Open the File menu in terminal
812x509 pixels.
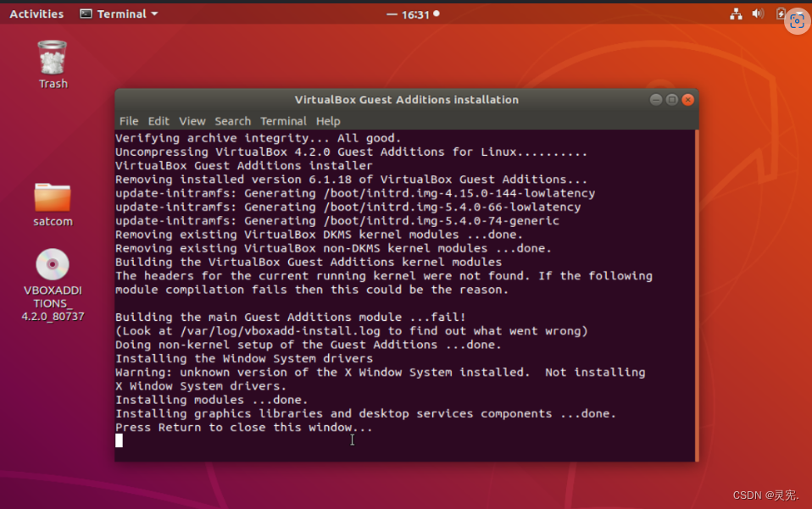tap(129, 121)
